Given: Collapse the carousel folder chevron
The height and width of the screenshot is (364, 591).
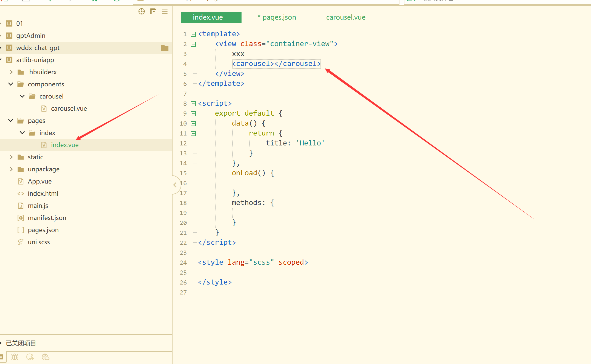Looking at the screenshot, I should click(x=22, y=96).
